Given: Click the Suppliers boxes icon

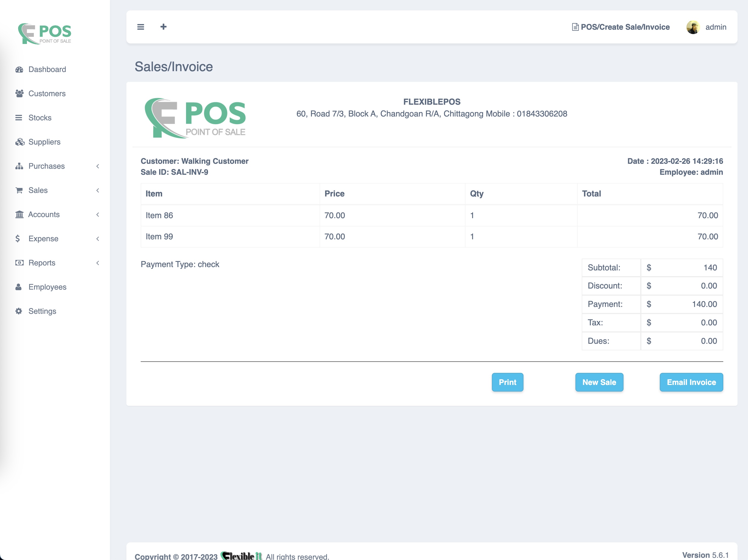Looking at the screenshot, I should (x=20, y=142).
